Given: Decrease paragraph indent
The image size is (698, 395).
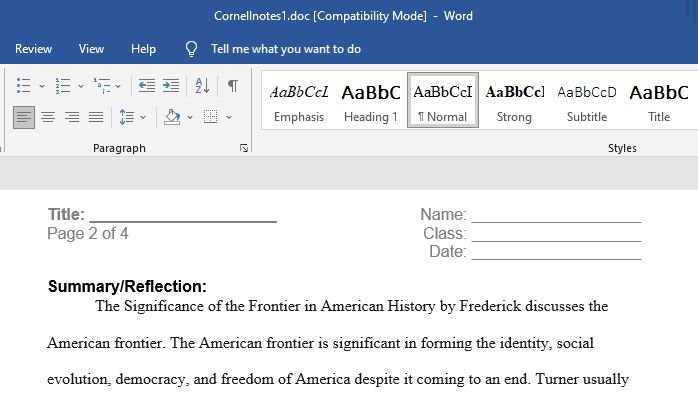Looking at the screenshot, I should [146, 86].
